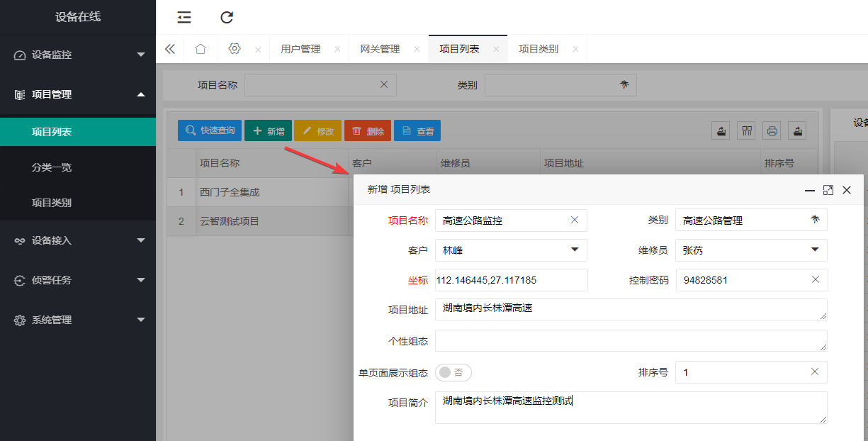Close the 项目列表 tab
The image size is (868, 441).
[x=496, y=50]
